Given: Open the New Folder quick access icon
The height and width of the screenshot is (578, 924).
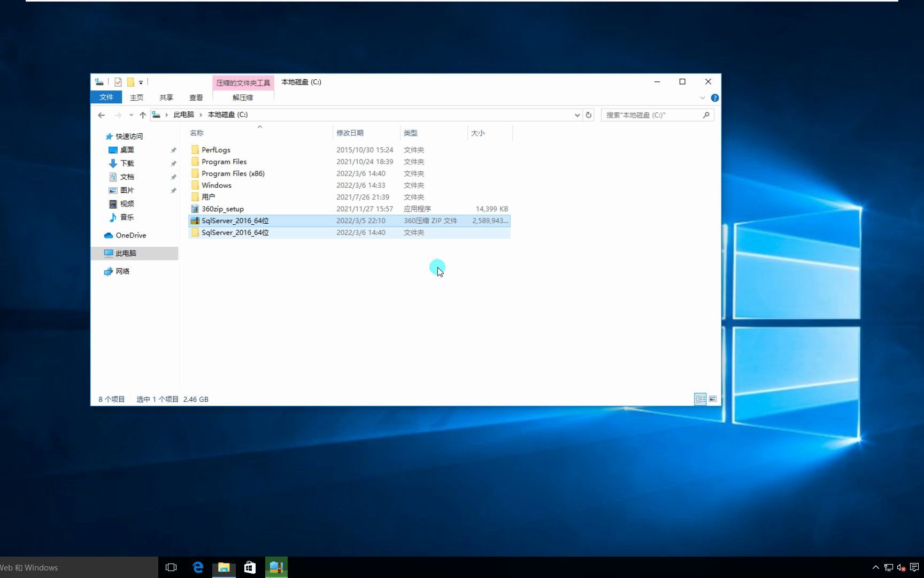Looking at the screenshot, I should point(130,82).
